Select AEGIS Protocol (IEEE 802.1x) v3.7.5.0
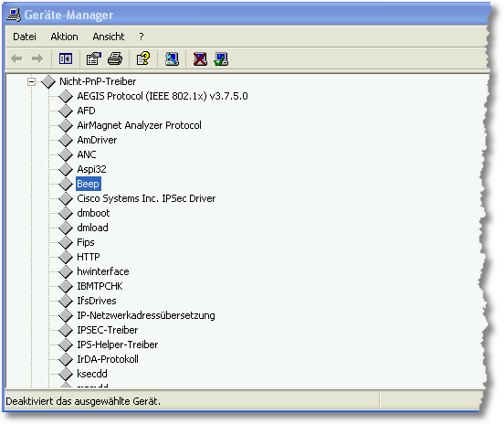Image resolution: width=504 pixels, height=424 pixels. pyautogui.click(x=163, y=96)
